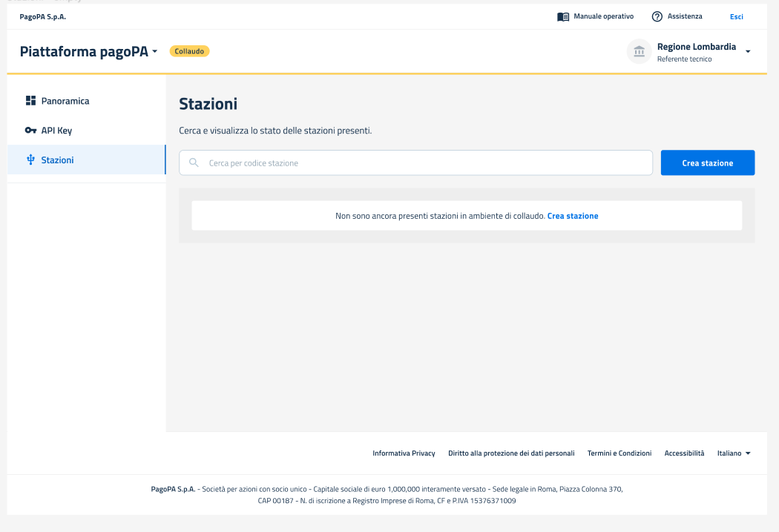The height and width of the screenshot is (532, 779).
Task: Expand the Piattaforma pagoPA product dropdown
Action: 154,52
